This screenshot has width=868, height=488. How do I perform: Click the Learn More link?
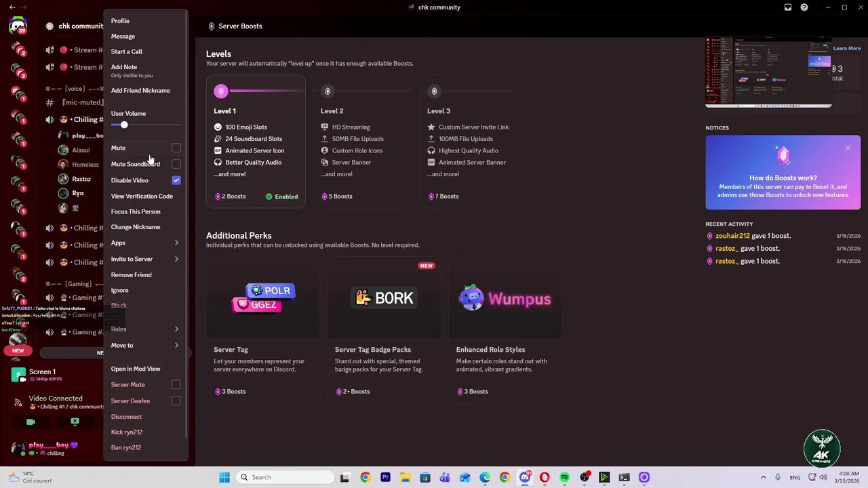coord(847,48)
